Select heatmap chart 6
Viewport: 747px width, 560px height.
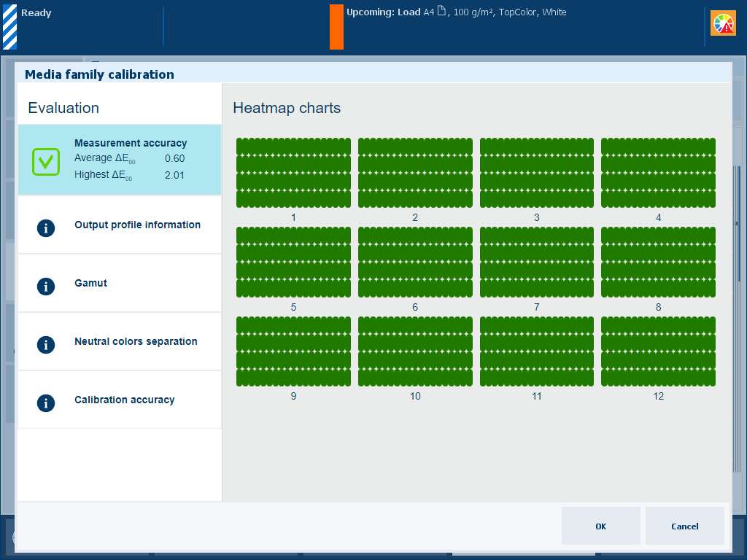coord(415,262)
